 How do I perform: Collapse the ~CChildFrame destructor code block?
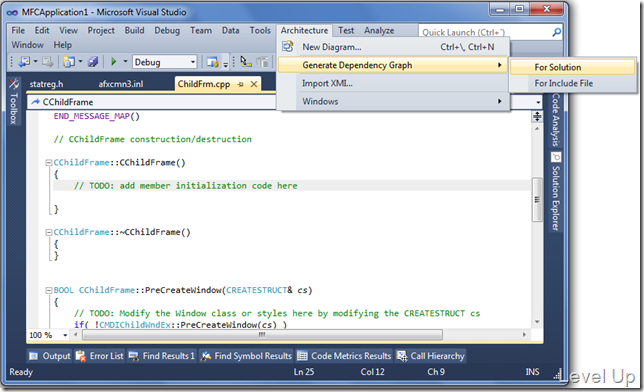pyautogui.click(x=48, y=233)
